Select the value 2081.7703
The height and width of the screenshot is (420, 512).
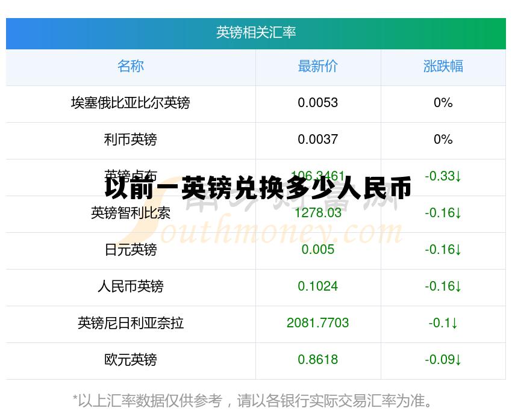click(318, 324)
